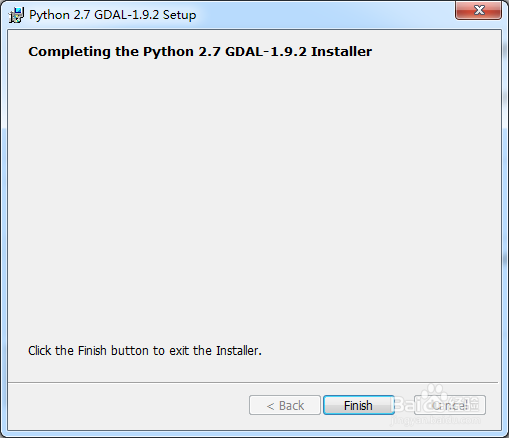Image resolution: width=509 pixels, height=438 pixels.
Task: Click the word 'Installer' in the bold heading
Action: 341,52
